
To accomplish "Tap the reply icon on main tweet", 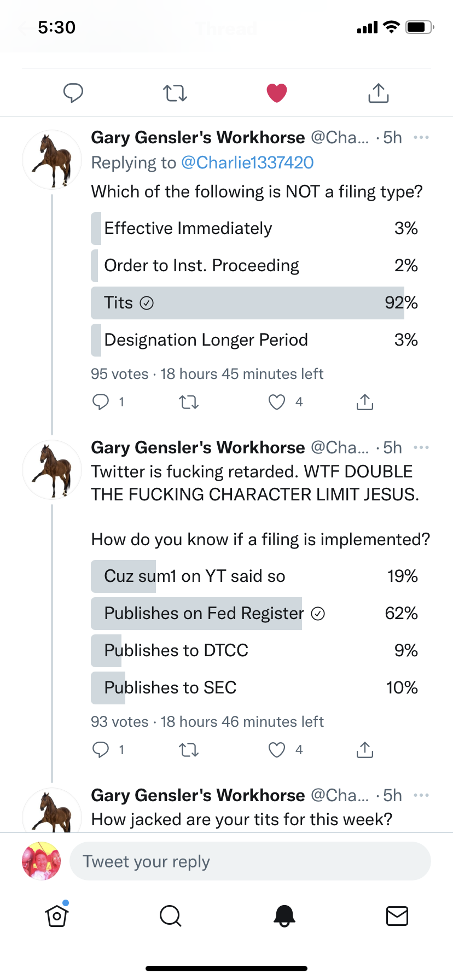I will click(73, 93).
